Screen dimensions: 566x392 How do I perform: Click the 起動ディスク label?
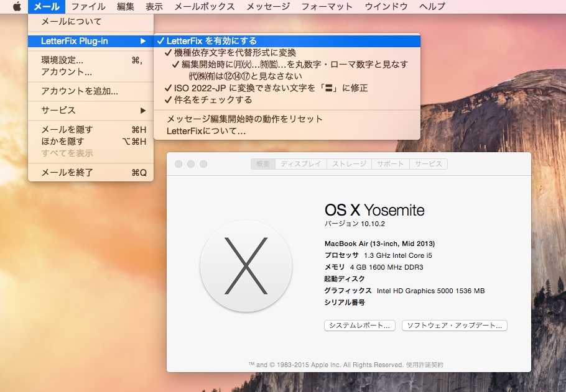[345, 279]
